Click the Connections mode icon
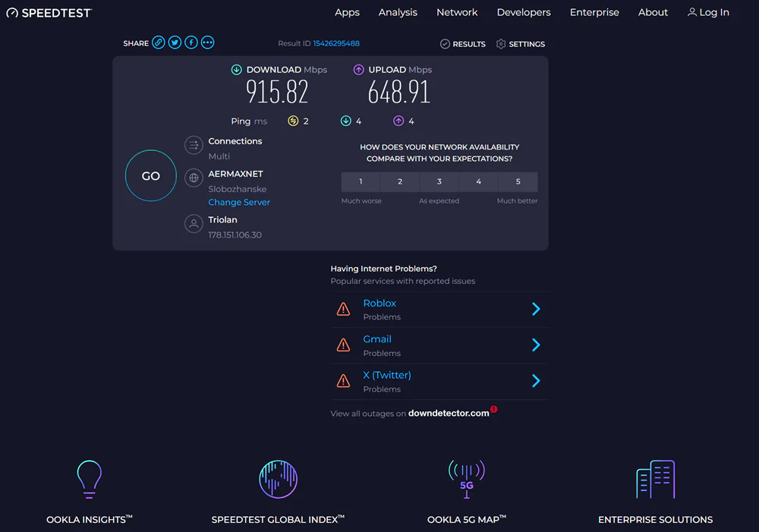The height and width of the screenshot is (532, 759). pos(194,145)
